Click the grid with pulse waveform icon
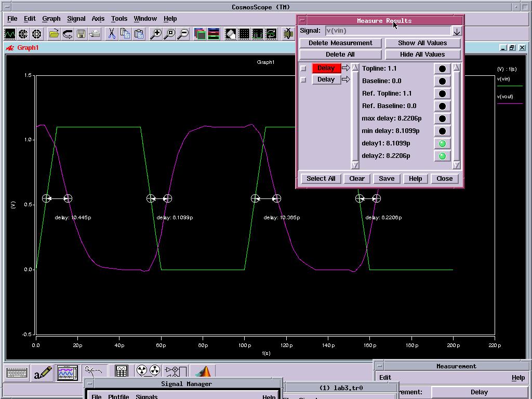Image resolution: width=532 pixels, height=399 pixels. click(258, 34)
